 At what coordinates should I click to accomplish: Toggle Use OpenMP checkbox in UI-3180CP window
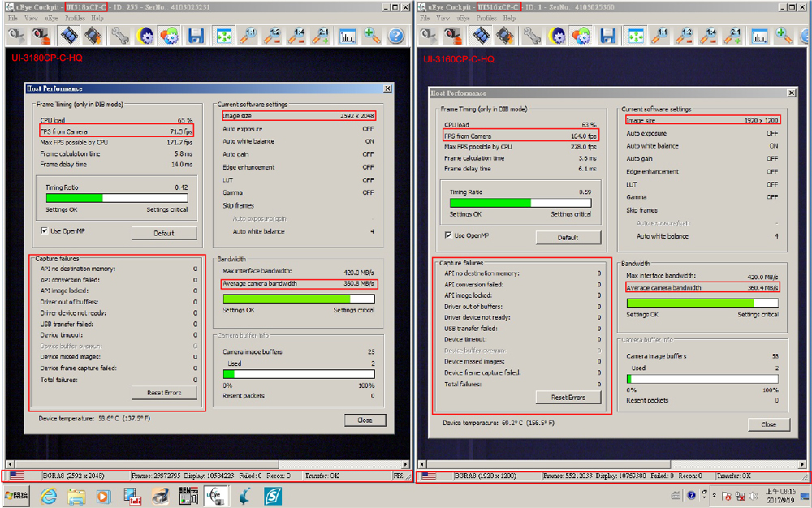45,231
